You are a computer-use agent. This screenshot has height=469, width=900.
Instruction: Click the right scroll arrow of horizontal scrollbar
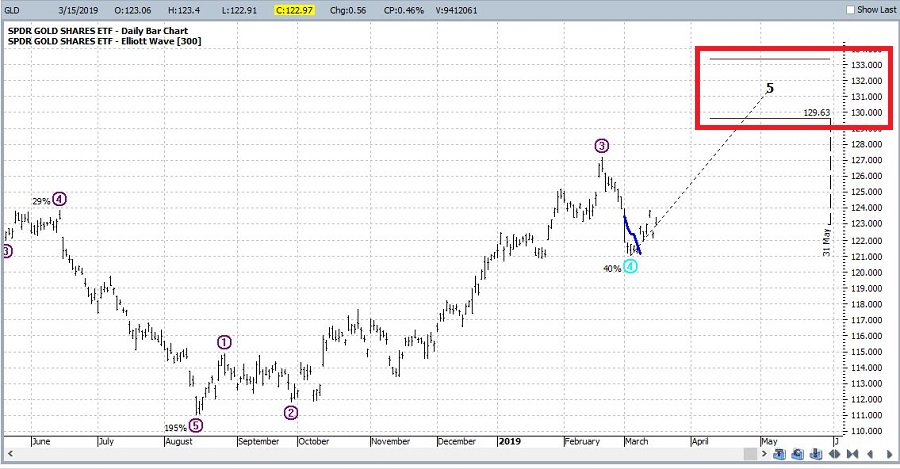pos(764,454)
